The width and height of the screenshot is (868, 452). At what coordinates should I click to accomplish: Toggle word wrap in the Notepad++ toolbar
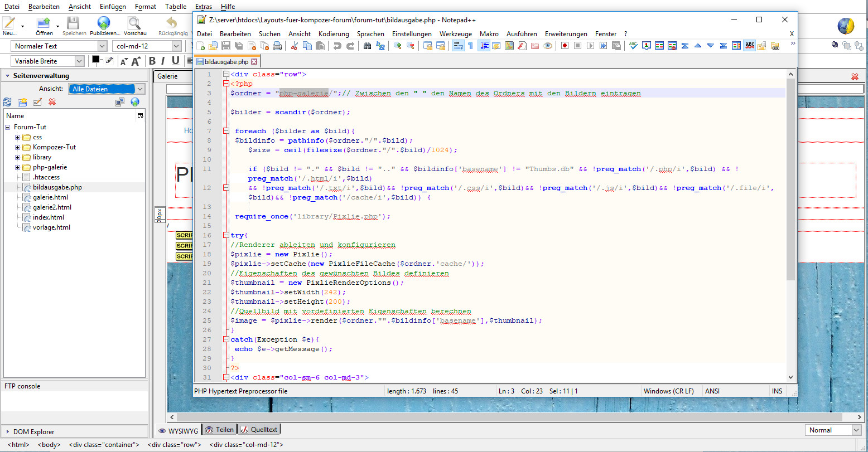tap(457, 46)
